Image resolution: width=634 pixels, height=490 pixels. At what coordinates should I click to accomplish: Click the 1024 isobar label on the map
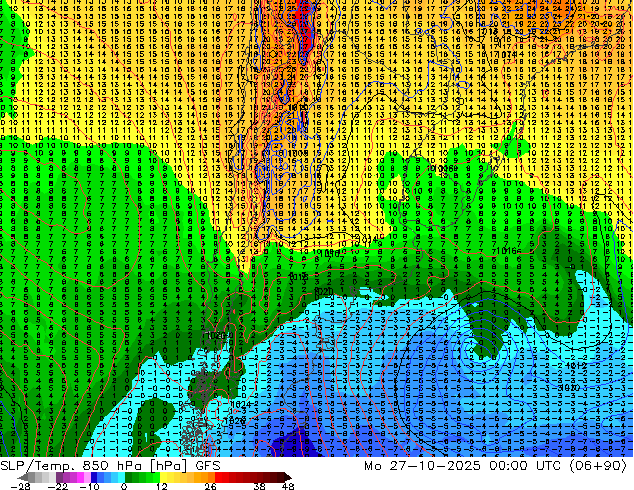[x=241, y=404]
